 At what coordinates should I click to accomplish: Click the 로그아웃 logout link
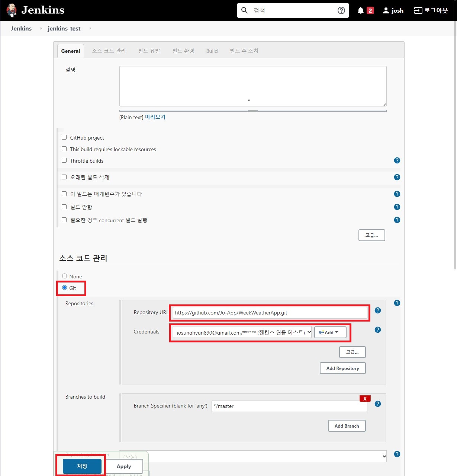[x=436, y=10]
